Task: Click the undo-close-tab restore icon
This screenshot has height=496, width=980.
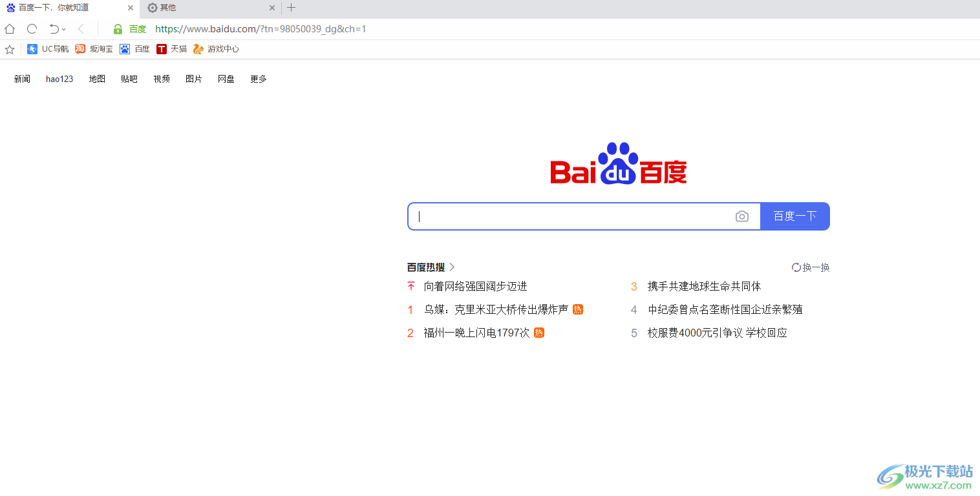Action: pos(54,29)
